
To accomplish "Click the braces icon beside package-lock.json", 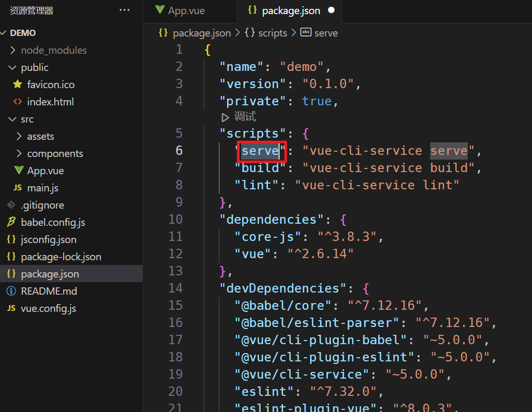I will point(11,257).
